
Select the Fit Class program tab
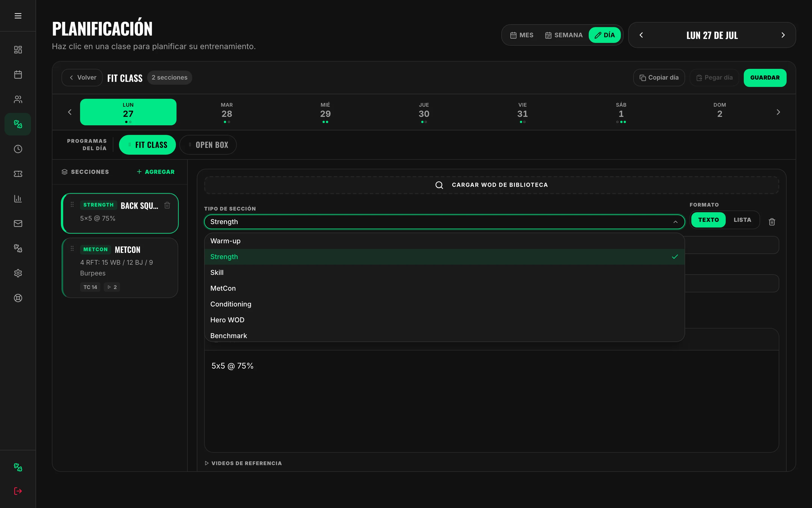pyautogui.click(x=147, y=145)
